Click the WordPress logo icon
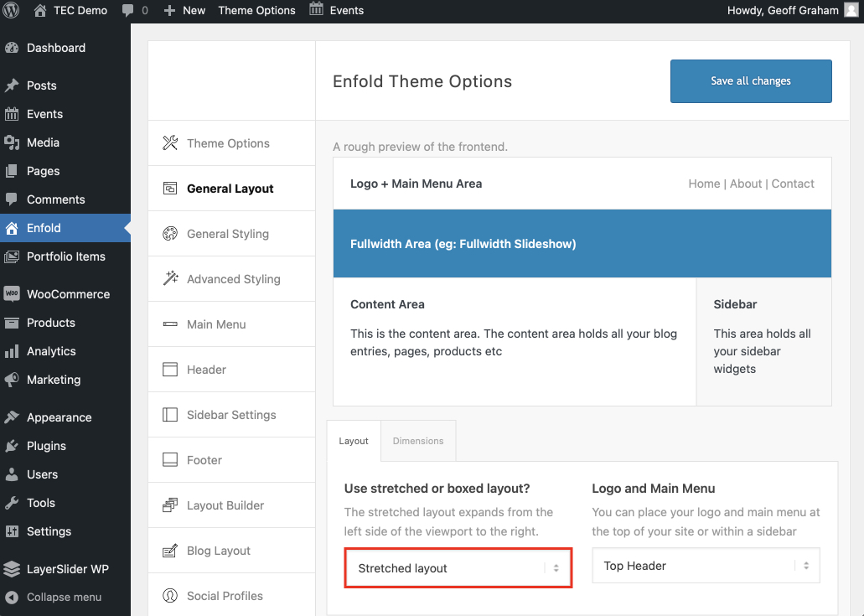This screenshot has height=616, width=864. pyautogui.click(x=11, y=10)
